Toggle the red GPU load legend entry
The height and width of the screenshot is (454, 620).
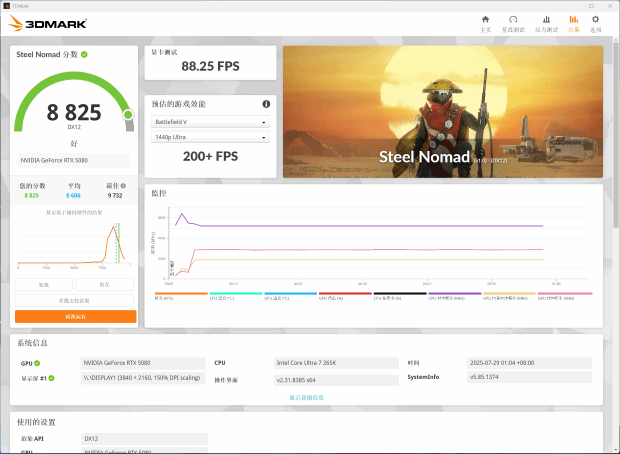(345, 295)
